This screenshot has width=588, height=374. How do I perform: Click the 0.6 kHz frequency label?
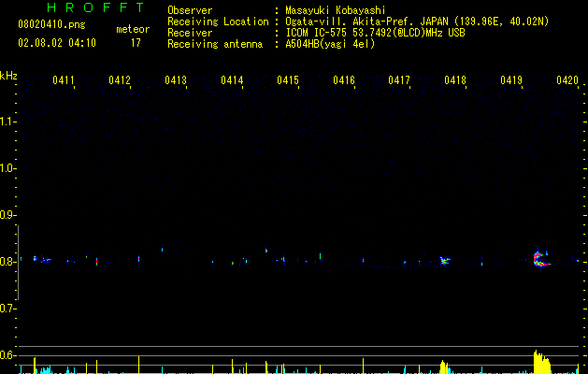(7, 355)
